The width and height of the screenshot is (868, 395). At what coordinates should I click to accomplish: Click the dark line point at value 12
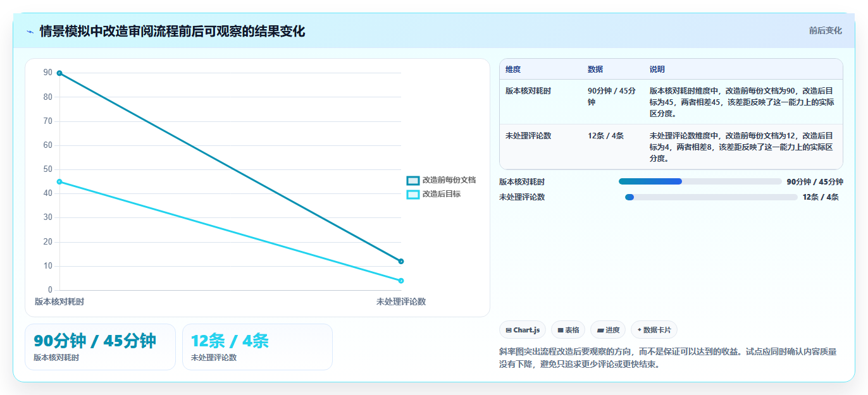tap(401, 261)
